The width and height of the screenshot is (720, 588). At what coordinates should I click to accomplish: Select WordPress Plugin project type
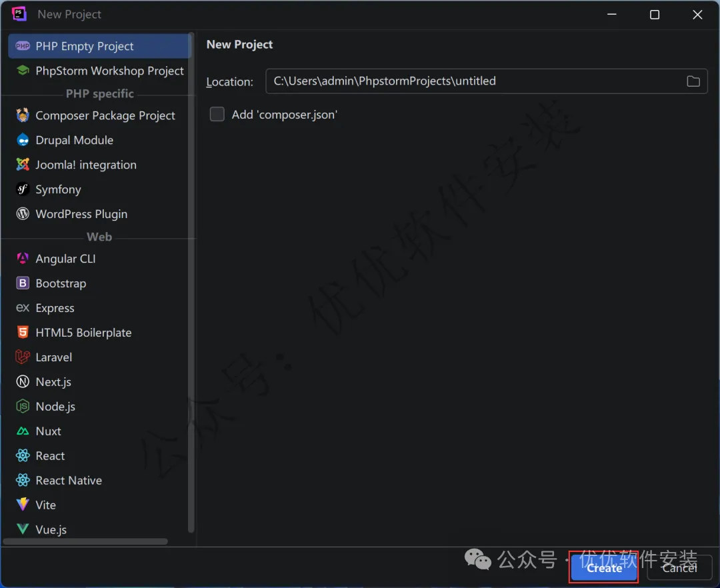click(x=99, y=214)
